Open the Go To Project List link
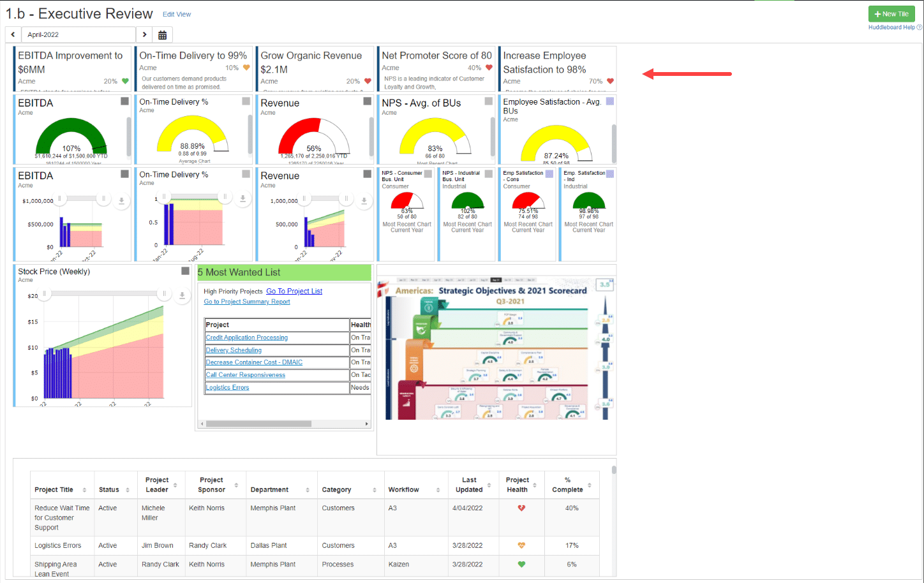924x583 pixels. tap(294, 291)
